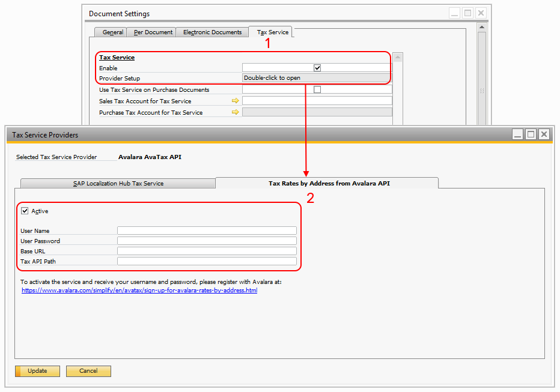Image resolution: width=560 pixels, height=392 pixels.
Task: Uncheck the Active checkbox
Action: 25,211
